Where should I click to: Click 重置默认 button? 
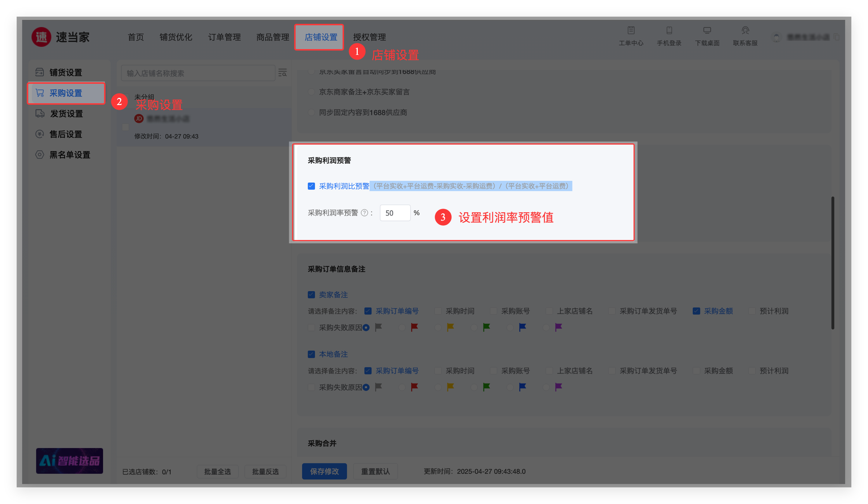click(375, 472)
